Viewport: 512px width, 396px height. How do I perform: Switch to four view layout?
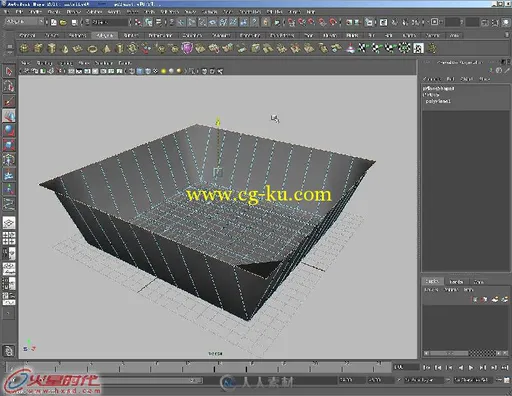(9, 238)
